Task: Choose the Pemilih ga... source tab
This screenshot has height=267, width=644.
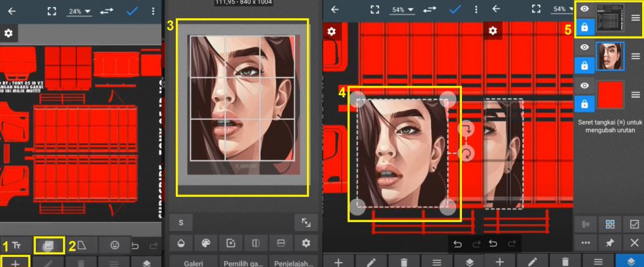Action: [243, 262]
